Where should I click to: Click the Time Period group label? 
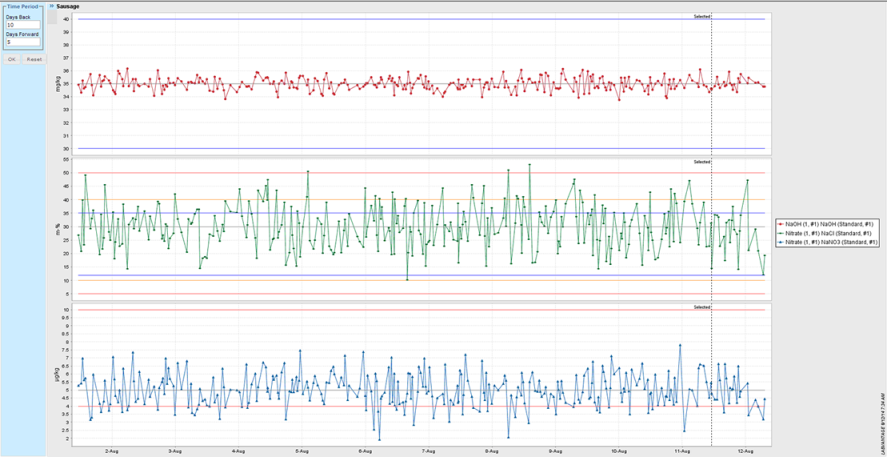[23, 6]
